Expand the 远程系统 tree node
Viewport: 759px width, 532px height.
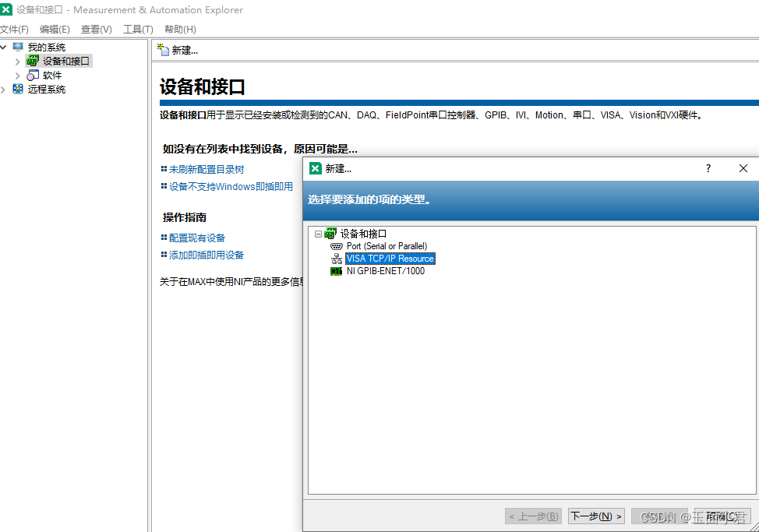pos(4,90)
